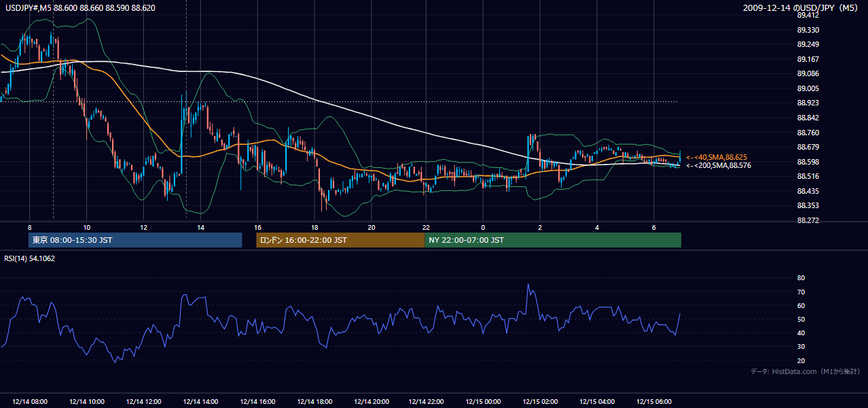Click the 12/14 10:00 date label

coord(86,402)
